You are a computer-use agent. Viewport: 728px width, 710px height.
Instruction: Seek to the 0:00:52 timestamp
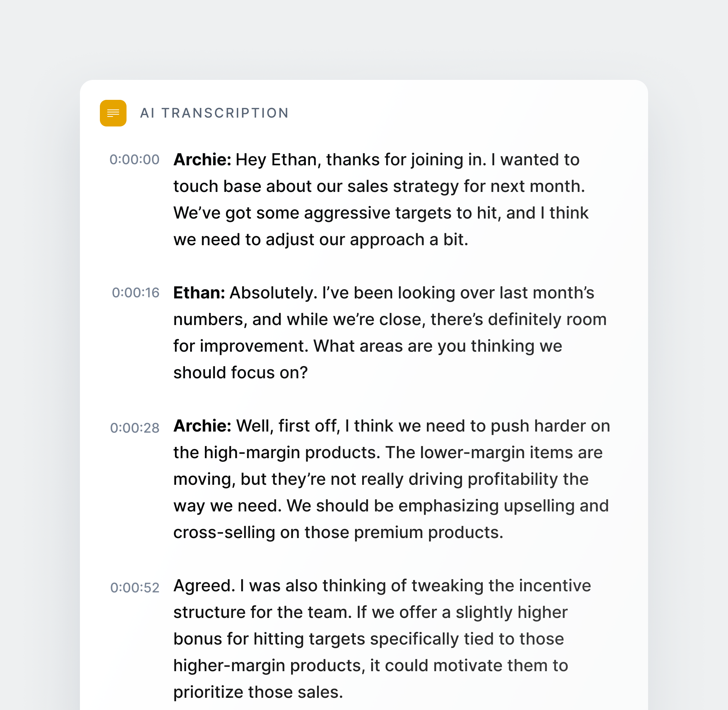point(135,588)
